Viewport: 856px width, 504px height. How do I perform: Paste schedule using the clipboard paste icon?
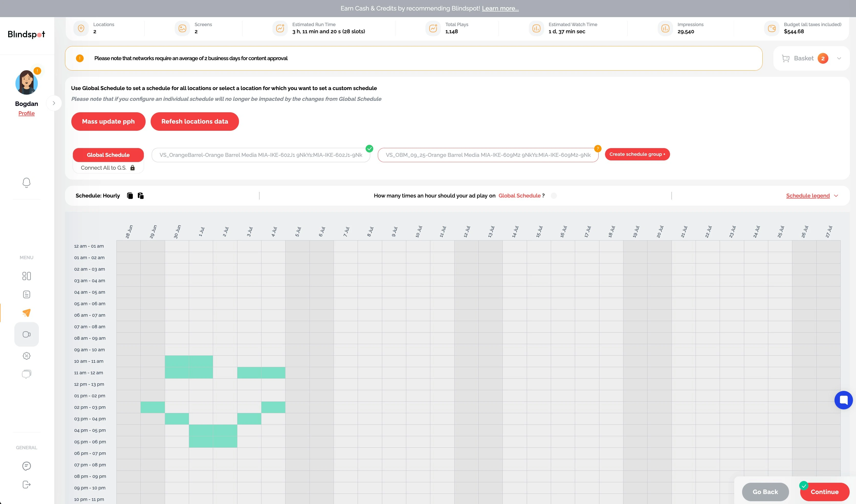click(141, 196)
